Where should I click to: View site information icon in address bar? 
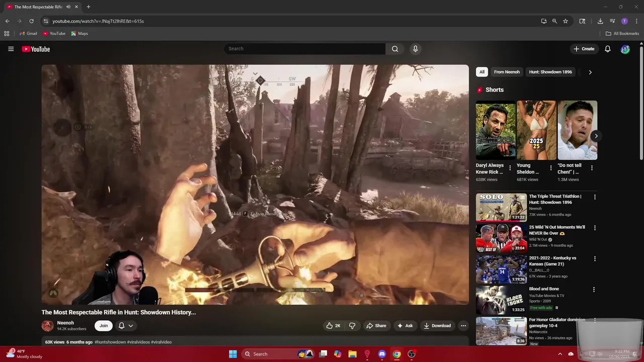[x=46, y=21]
